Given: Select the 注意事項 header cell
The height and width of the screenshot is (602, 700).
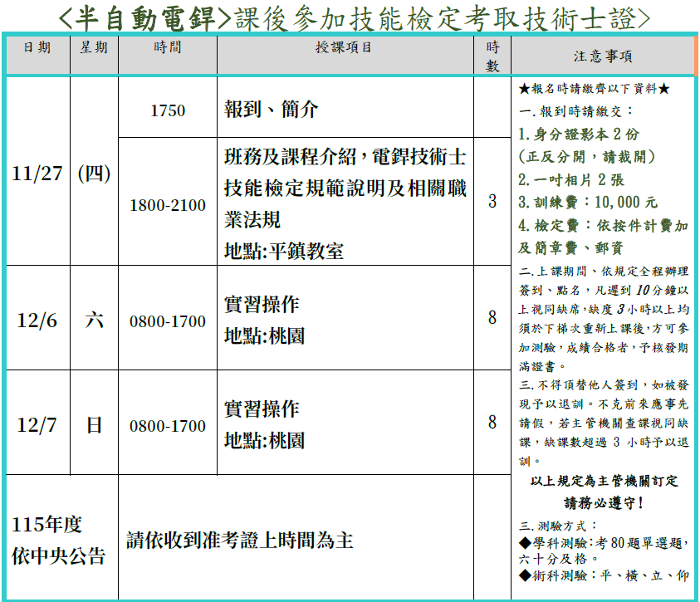Looking at the screenshot, I should coord(603,56).
